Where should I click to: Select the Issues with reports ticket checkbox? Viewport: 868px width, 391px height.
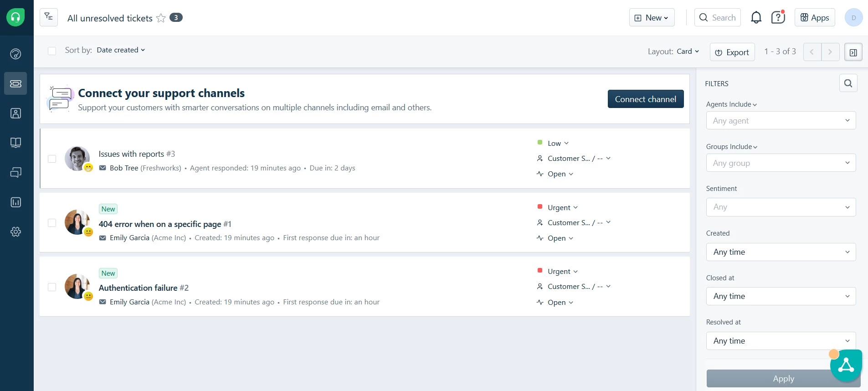[x=52, y=159]
